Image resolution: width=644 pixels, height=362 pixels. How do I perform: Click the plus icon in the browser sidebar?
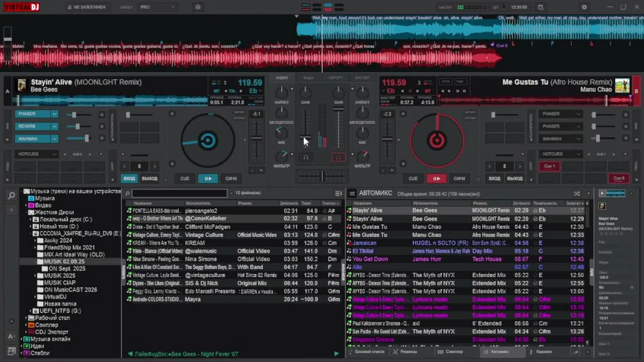(11, 210)
